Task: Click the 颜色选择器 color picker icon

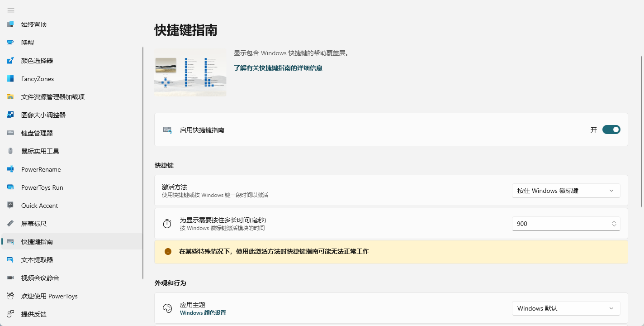Action: [x=11, y=61]
